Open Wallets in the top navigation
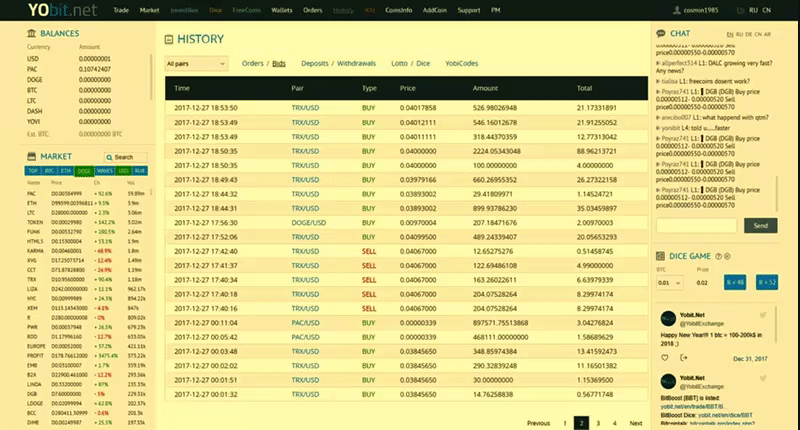 [282, 10]
